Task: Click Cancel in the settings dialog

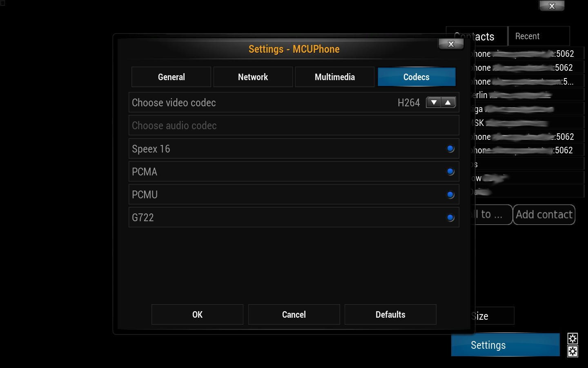Action: [294, 314]
